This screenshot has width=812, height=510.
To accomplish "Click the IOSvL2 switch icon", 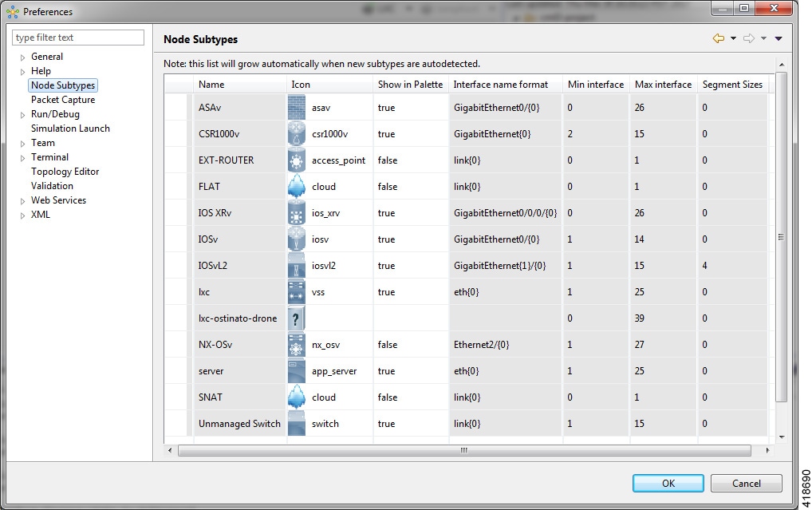I will pyautogui.click(x=297, y=266).
